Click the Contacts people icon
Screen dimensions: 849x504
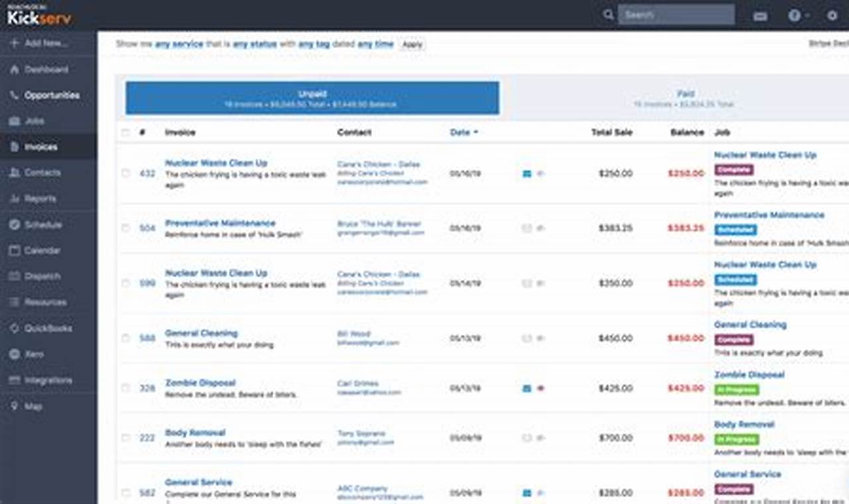click(x=15, y=172)
